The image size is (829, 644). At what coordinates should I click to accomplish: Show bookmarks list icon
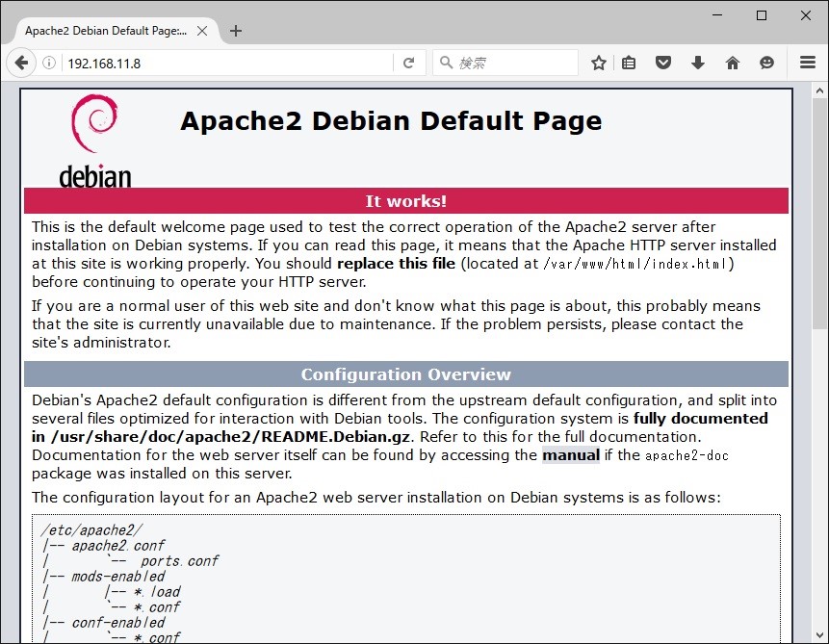[629, 63]
